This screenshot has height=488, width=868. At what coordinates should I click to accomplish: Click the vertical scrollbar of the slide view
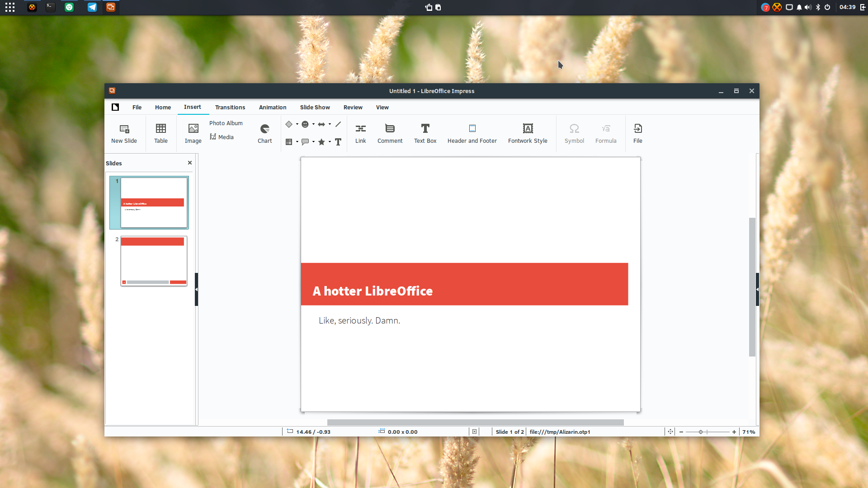coord(752,287)
